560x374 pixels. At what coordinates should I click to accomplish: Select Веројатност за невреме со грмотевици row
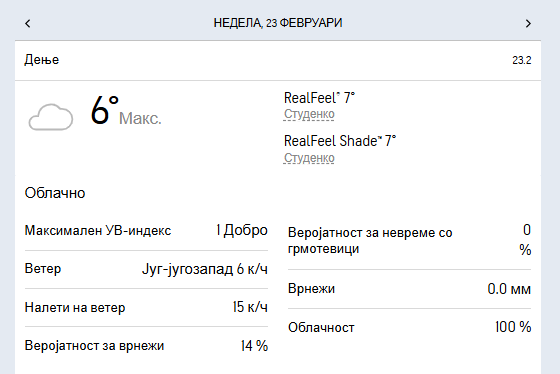(x=409, y=240)
